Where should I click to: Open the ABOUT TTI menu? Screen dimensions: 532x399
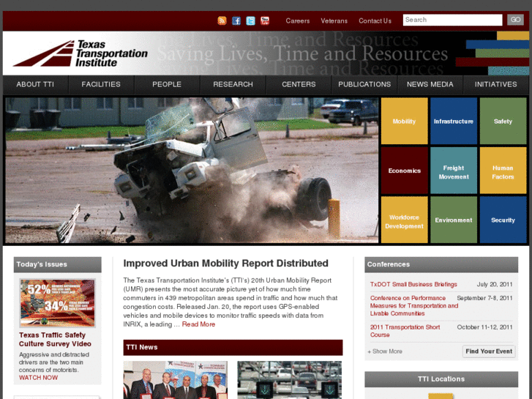pos(35,84)
